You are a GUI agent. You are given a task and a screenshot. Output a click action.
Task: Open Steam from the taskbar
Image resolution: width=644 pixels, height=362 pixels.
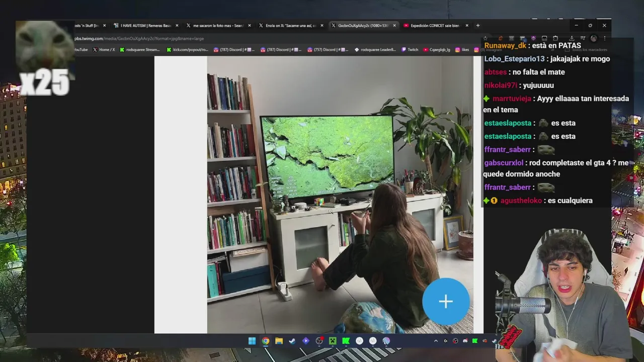click(292, 341)
